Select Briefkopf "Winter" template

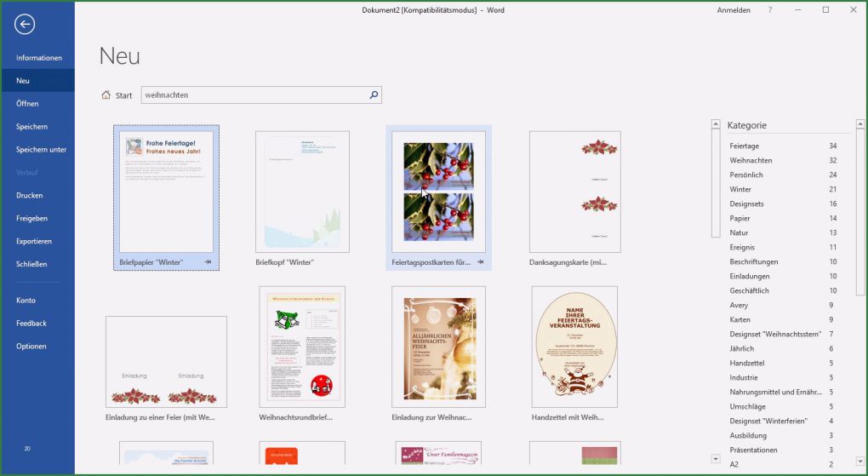pyautogui.click(x=302, y=192)
